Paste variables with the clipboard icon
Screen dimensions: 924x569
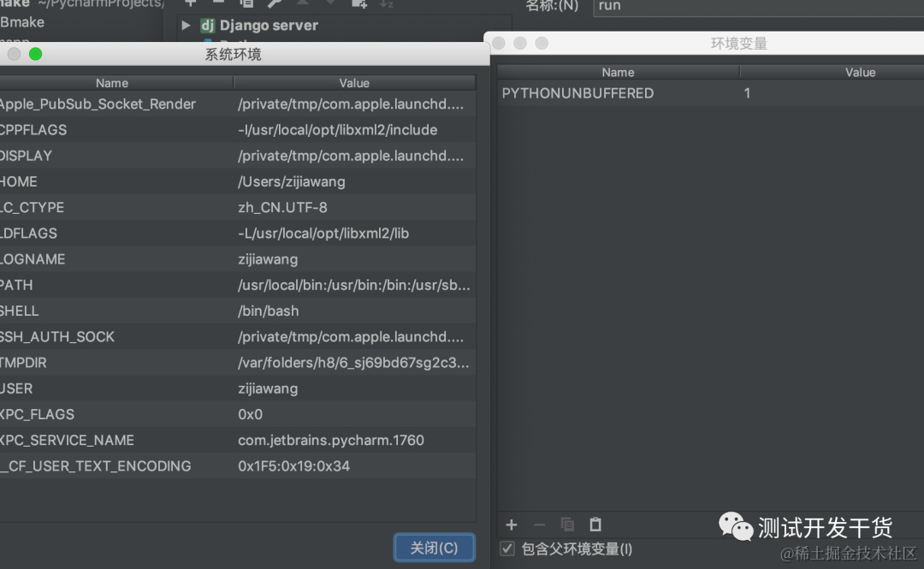595,525
